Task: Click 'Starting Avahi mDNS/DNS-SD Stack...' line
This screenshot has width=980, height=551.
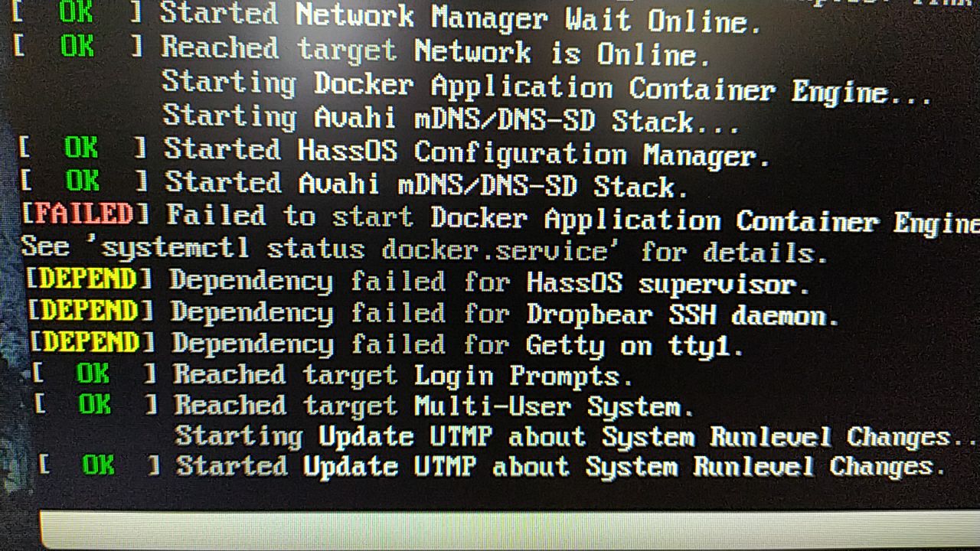Action: [x=451, y=118]
